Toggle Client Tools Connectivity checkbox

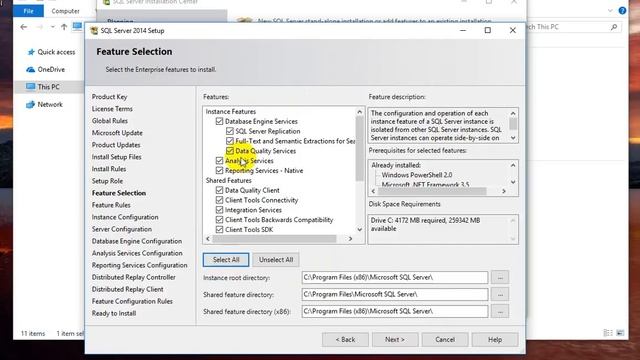[x=219, y=200]
